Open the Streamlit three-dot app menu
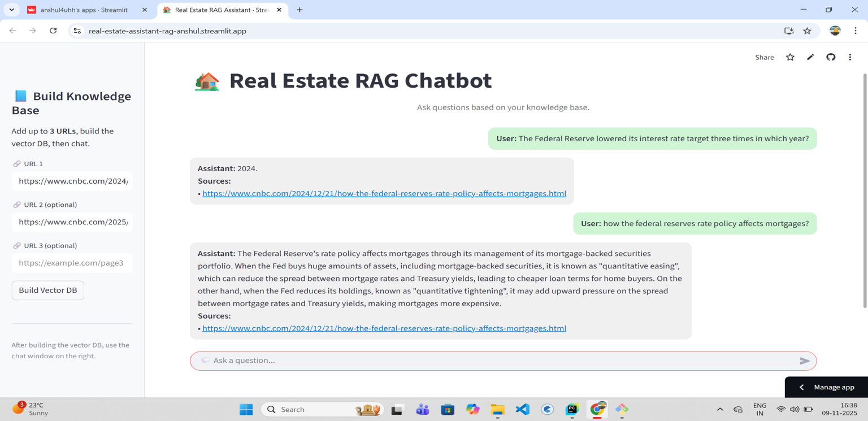This screenshot has height=421, width=868. [850, 57]
